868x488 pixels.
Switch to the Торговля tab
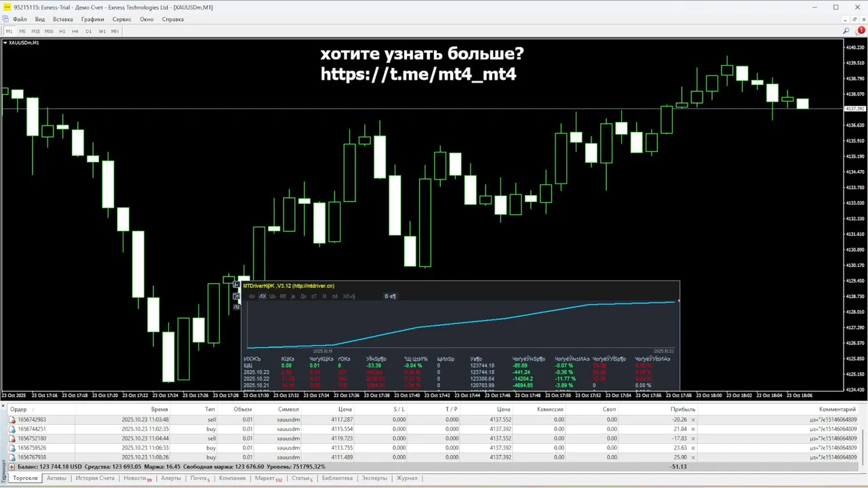pos(25,479)
